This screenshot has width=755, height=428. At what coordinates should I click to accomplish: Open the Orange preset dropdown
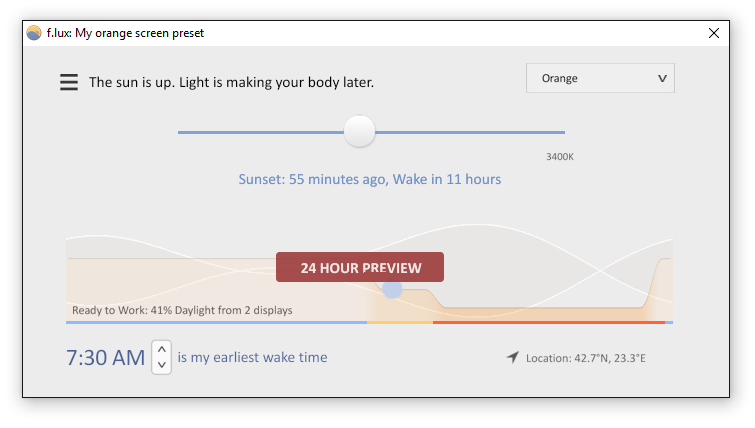click(x=600, y=78)
